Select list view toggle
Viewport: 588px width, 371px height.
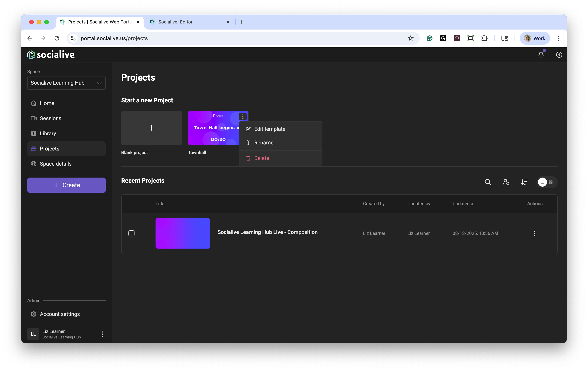point(542,182)
